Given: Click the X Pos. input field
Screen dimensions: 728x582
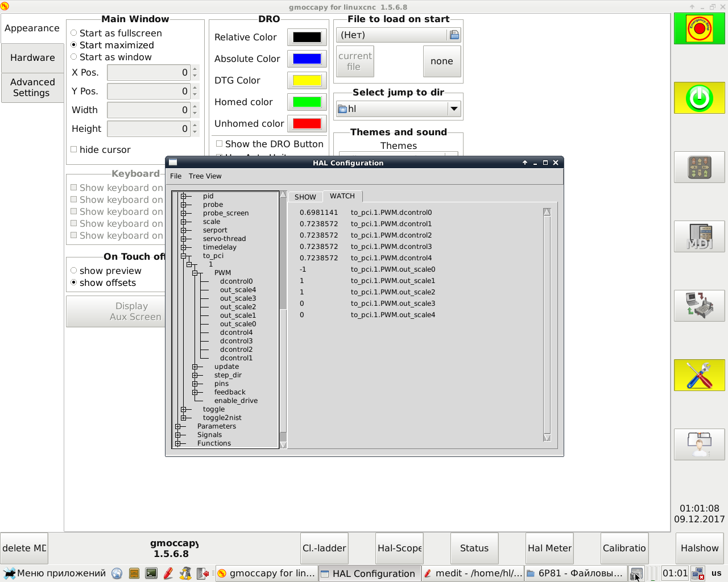Looking at the screenshot, I should coord(148,73).
